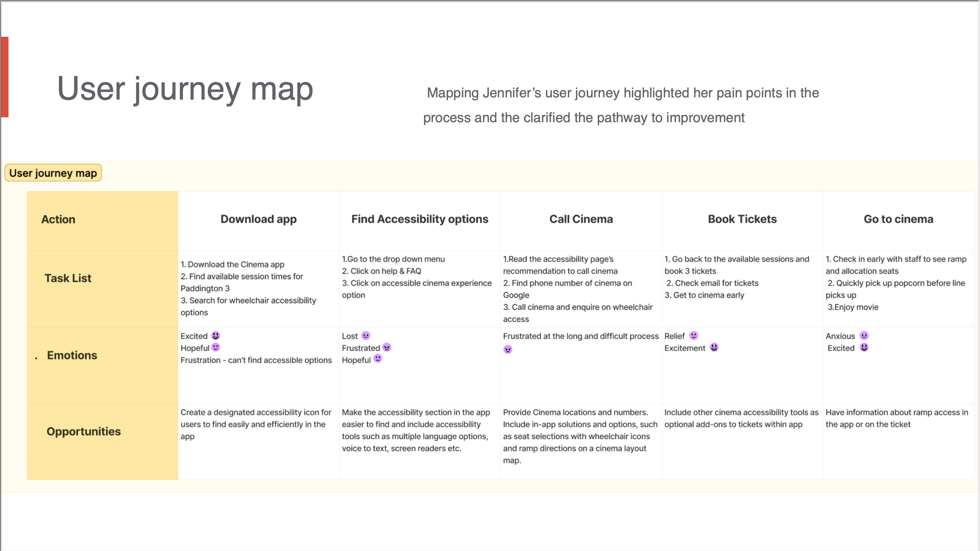Click the "Task List" row header
Viewport: 980px width, 551px height.
point(68,278)
